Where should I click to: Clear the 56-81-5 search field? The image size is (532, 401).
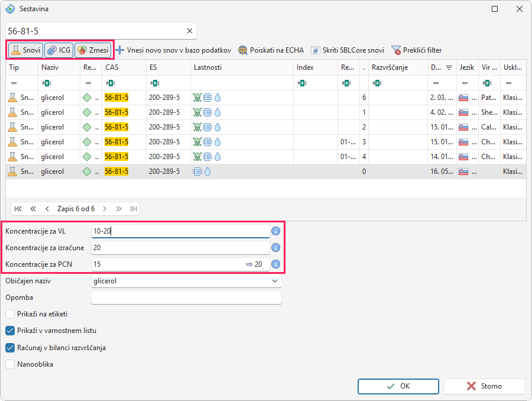(190, 31)
